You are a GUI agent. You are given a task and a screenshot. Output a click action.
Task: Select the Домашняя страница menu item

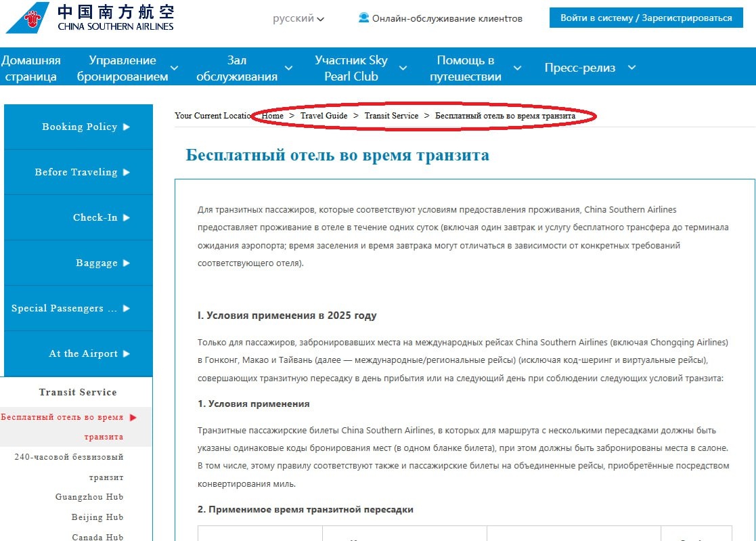[32, 66]
